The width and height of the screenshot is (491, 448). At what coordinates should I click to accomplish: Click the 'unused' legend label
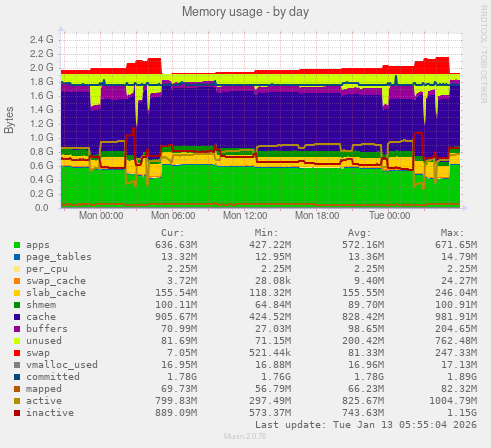point(44,341)
